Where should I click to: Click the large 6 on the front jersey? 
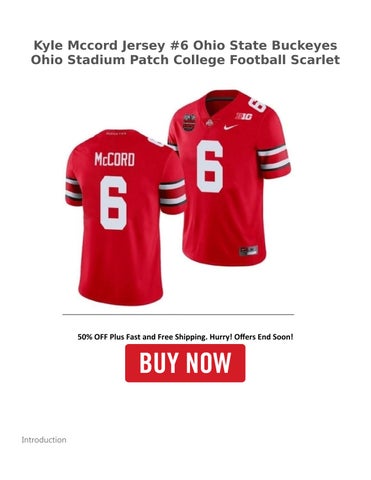tap(210, 166)
